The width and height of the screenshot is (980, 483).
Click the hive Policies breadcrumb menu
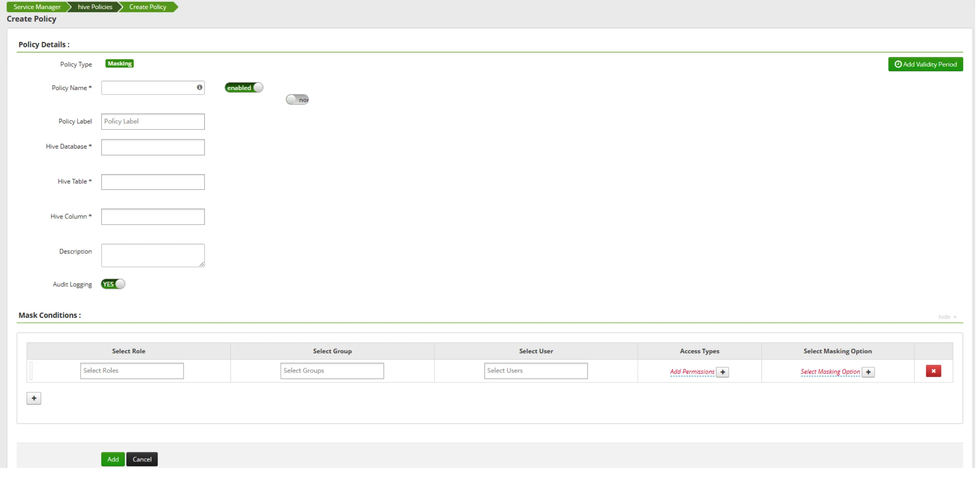click(94, 7)
